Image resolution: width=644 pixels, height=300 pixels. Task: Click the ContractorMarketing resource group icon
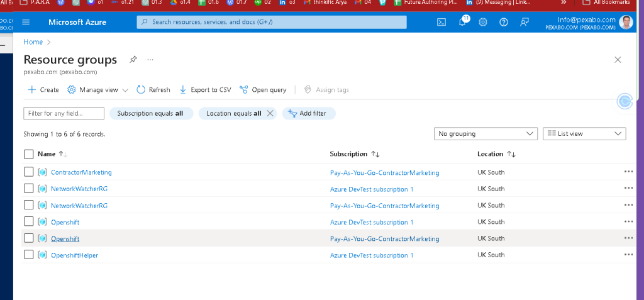[42, 172]
